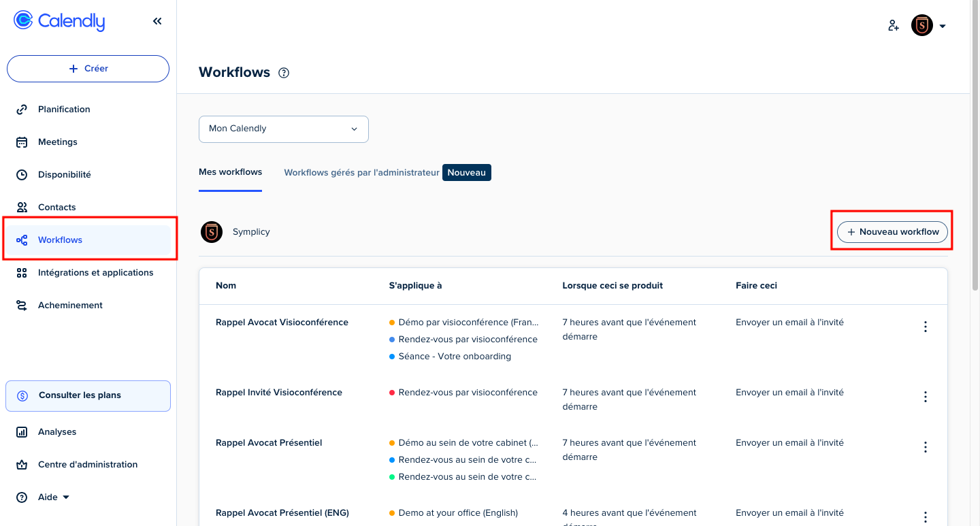Image resolution: width=980 pixels, height=526 pixels.
Task: Open Intégrations et applications
Action: click(95, 273)
